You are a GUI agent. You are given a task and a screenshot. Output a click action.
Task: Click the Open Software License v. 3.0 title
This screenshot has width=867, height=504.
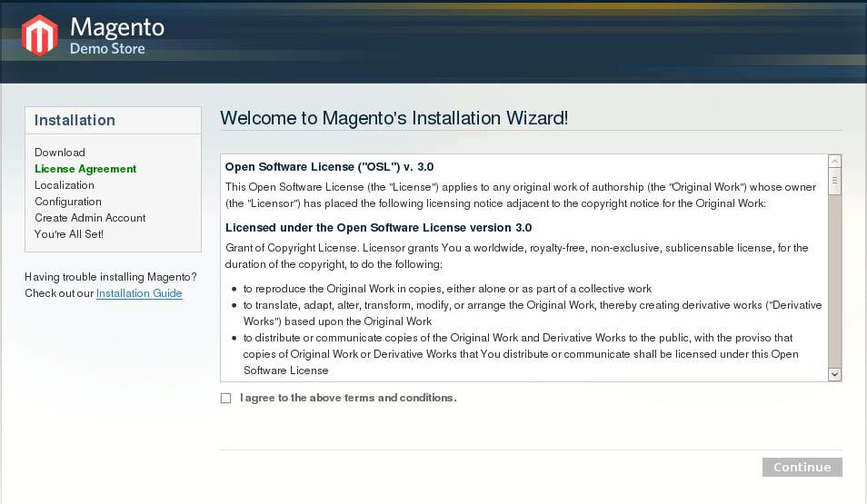pyautogui.click(x=329, y=166)
